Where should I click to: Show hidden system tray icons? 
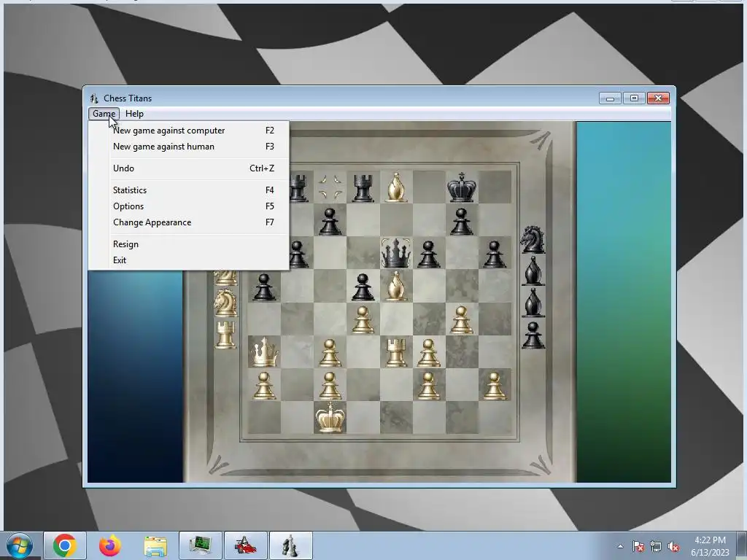point(620,546)
